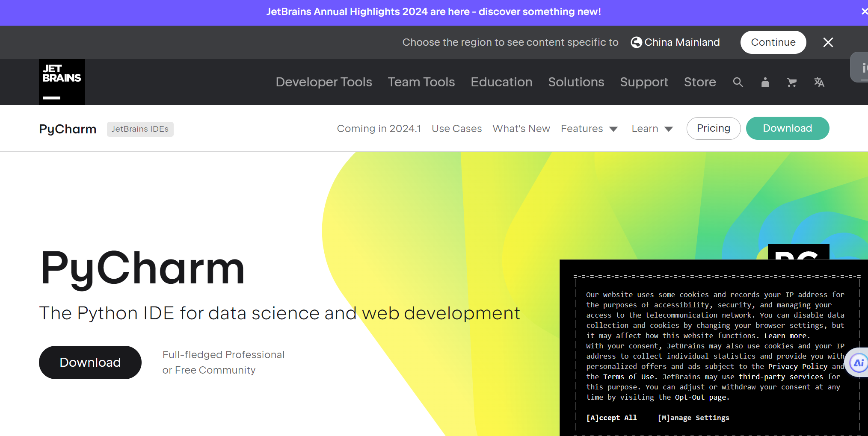Open the What's New page
The height and width of the screenshot is (436, 868).
click(521, 129)
